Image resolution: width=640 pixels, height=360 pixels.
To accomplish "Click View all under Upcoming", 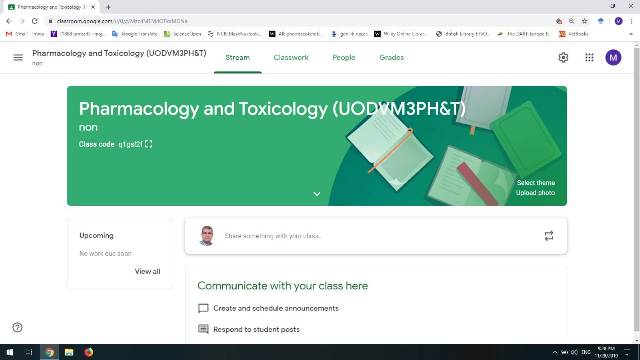I will [147, 271].
